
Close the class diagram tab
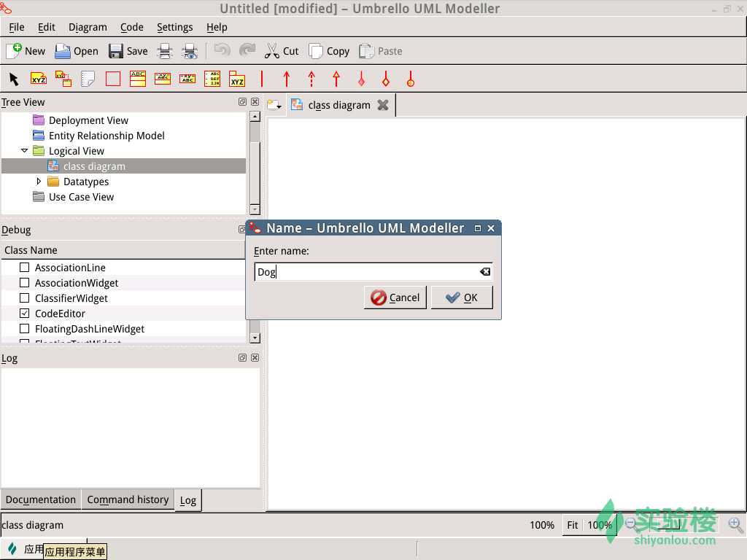tap(382, 105)
